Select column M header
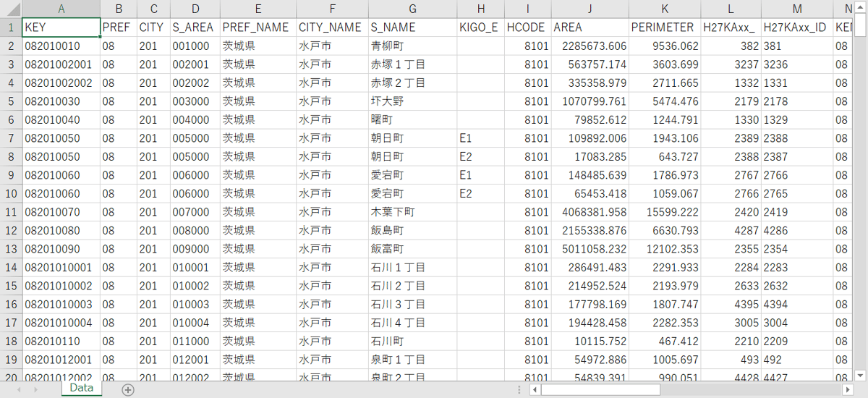 797,9
